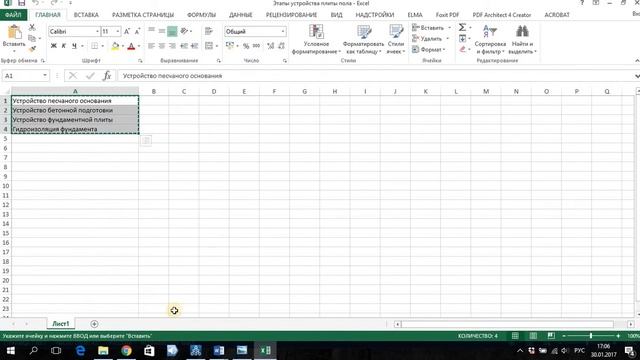The width and height of the screenshot is (640, 360).
Task: Open the font size dropdown showing 11
Action: (x=118, y=31)
